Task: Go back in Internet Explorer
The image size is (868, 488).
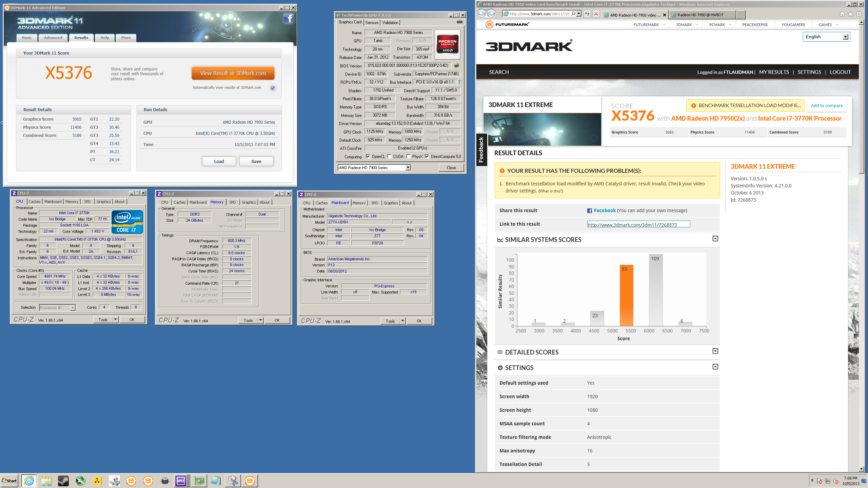Action: tap(481, 14)
